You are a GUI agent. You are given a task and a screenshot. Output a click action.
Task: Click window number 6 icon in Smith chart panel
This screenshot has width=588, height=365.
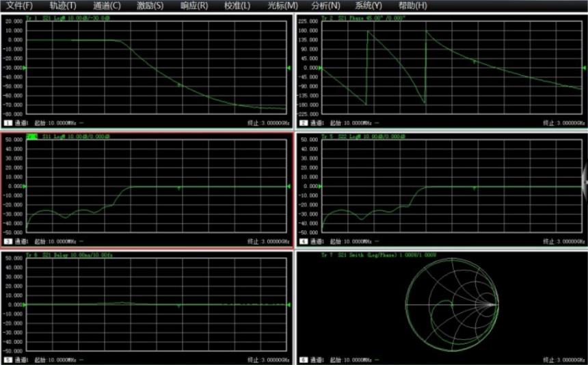(303, 360)
